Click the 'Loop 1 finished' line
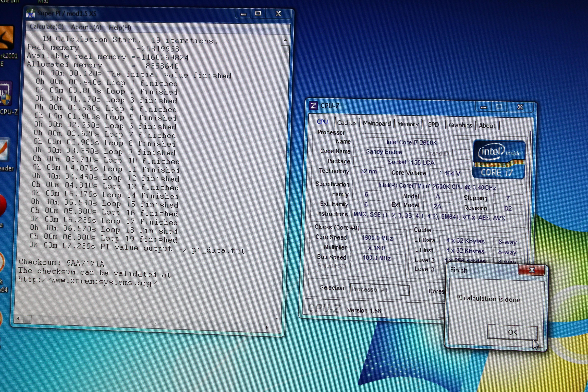588x392 pixels. 107,83
